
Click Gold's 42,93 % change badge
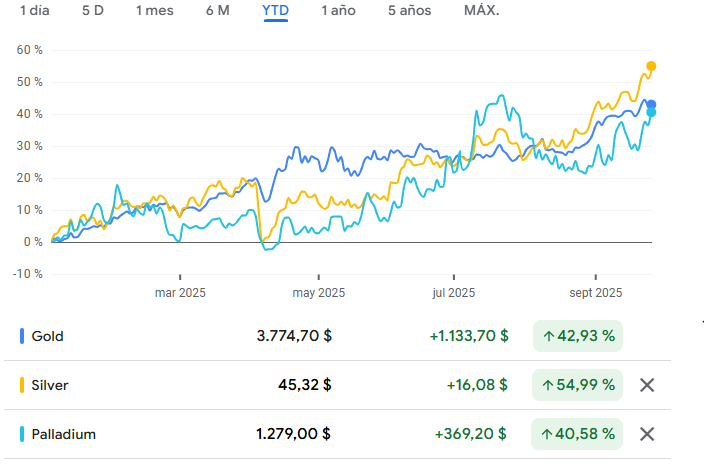coord(578,336)
